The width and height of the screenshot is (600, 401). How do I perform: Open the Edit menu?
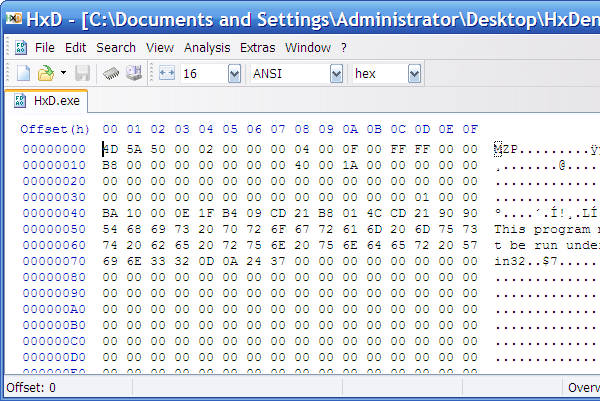click(x=75, y=47)
